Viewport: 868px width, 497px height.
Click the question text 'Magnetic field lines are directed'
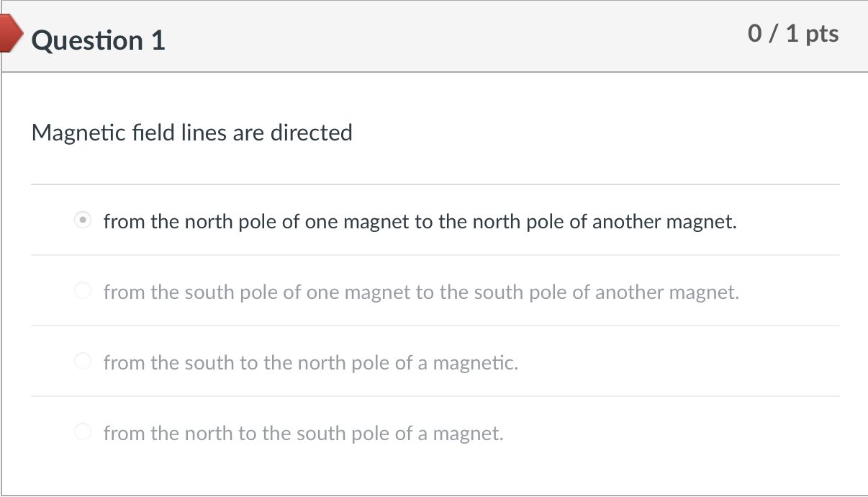(191, 133)
